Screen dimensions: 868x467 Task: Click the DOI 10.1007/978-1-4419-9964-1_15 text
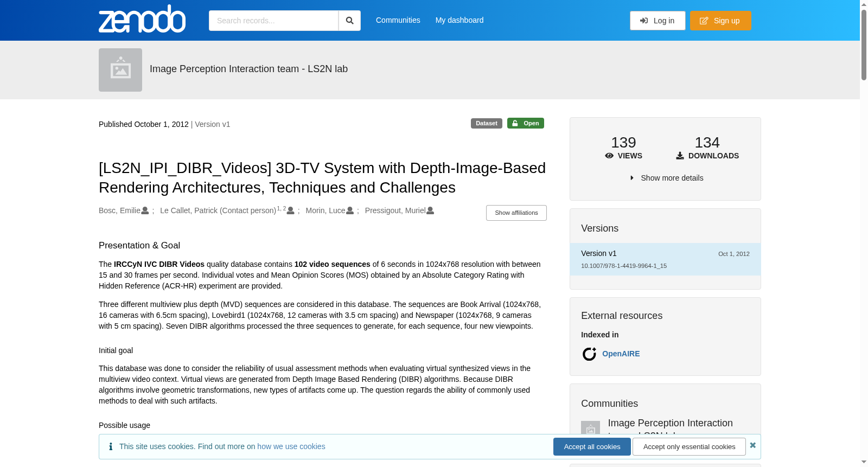pos(624,266)
